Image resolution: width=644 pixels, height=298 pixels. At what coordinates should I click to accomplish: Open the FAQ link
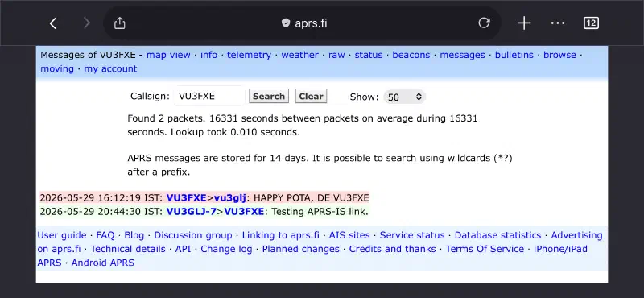[105, 235]
